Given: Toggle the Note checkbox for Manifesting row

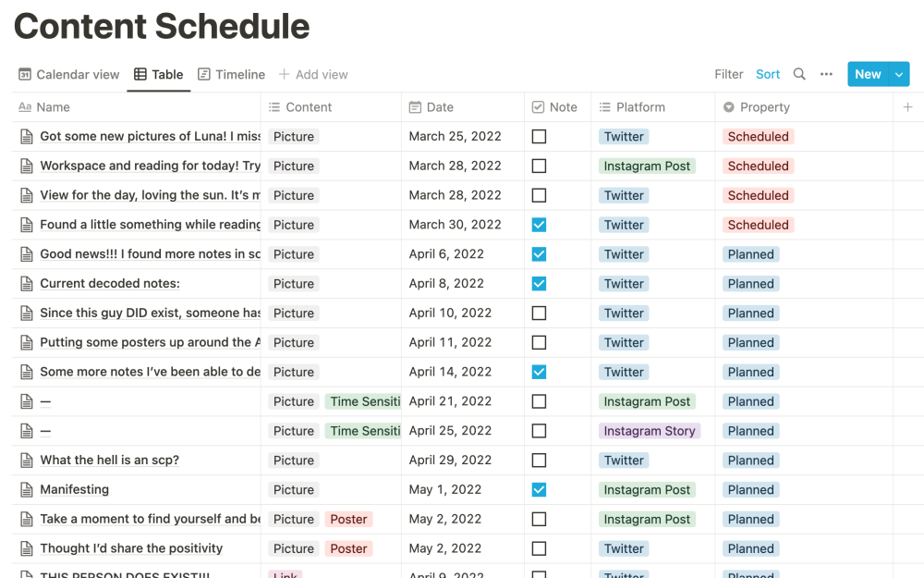Looking at the screenshot, I should (x=539, y=489).
